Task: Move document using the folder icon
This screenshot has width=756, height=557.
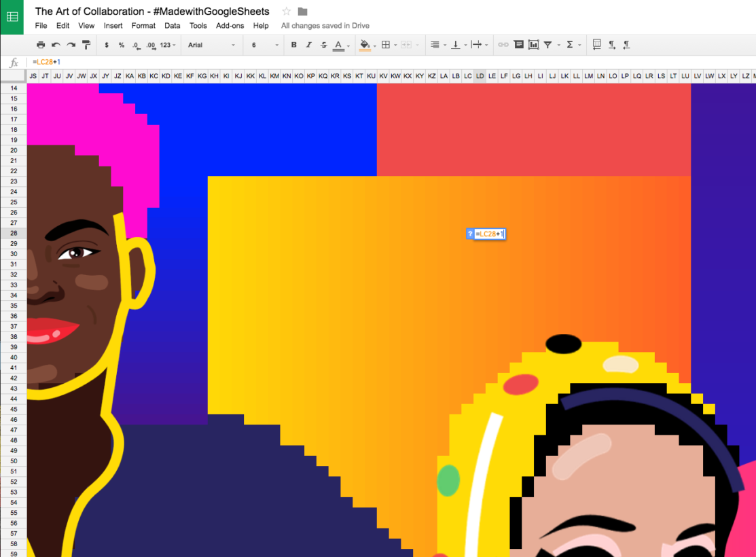Action: pyautogui.click(x=303, y=11)
